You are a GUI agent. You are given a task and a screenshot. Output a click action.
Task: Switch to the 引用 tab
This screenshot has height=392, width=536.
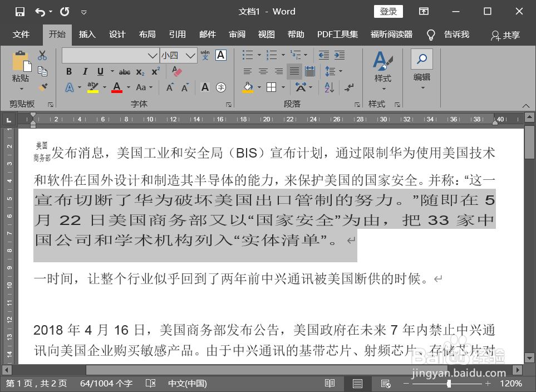(x=178, y=35)
